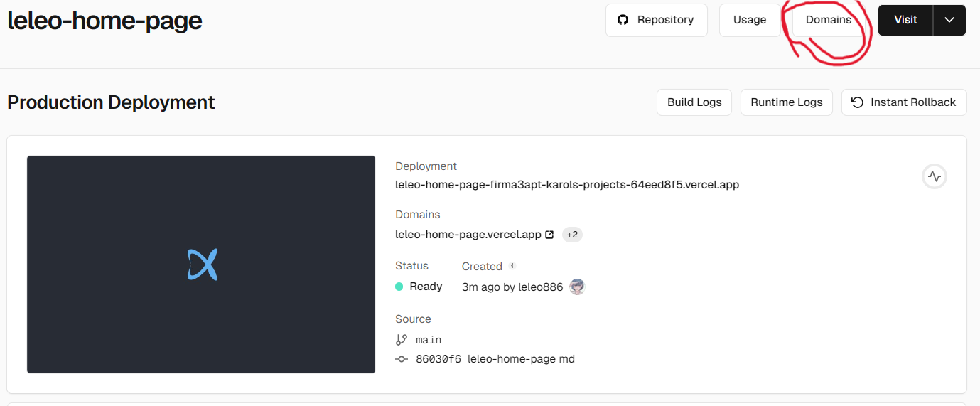View the Build Logs
The width and height of the screenshot is (980, 406).
(694, 102)
